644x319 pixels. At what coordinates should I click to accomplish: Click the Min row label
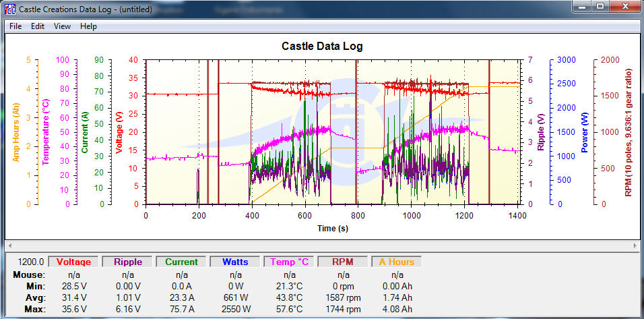click(36, 286)
